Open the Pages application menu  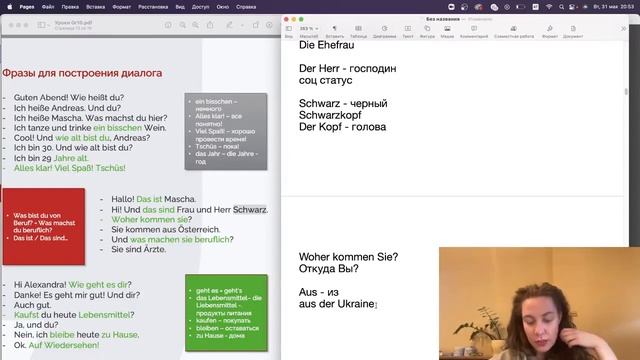(27, 7)
